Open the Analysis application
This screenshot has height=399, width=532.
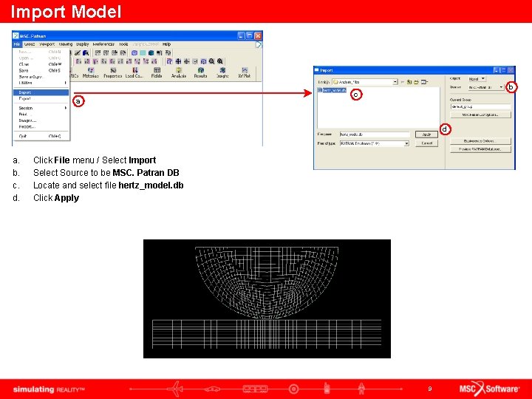pyautogui.click(x=179, y=72)
